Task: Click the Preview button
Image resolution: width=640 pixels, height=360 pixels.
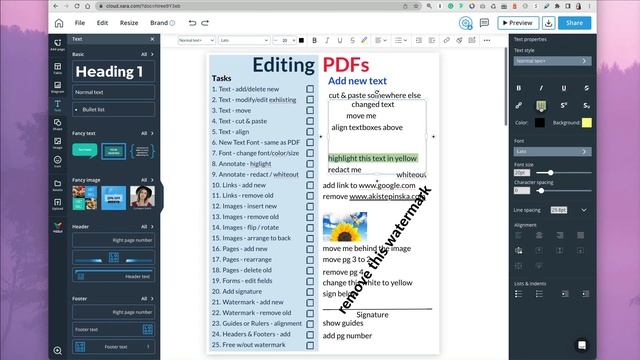Action: coord(518,23)
